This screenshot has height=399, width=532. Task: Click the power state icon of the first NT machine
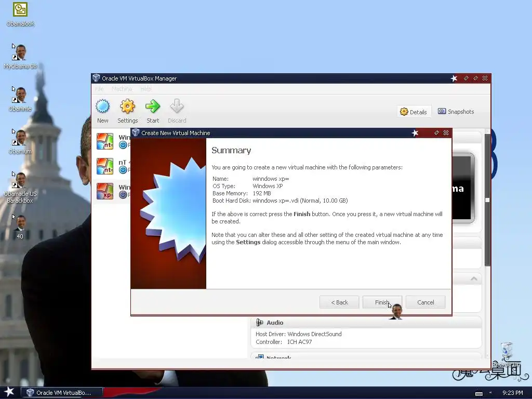(x=123, y=145)
